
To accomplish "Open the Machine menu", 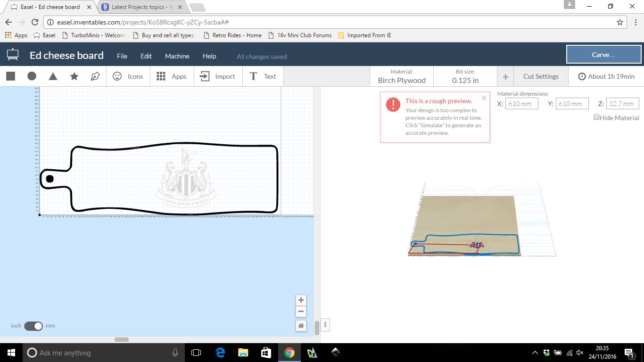I will [x=177, y=56].
